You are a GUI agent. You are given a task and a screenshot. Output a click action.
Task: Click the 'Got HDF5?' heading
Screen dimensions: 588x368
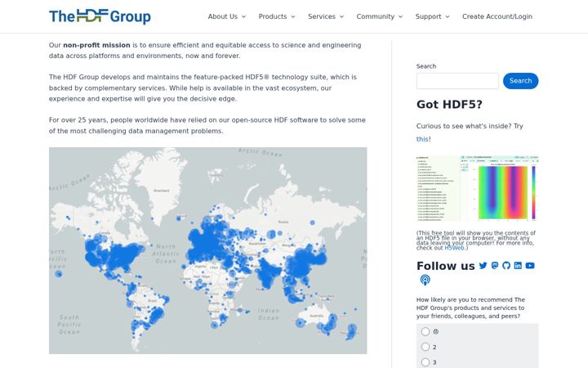pos(449,105)
